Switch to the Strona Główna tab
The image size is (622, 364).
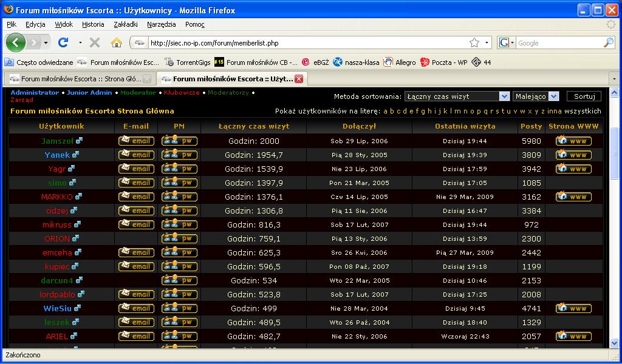pyautogui.click(x=79, y=79)
